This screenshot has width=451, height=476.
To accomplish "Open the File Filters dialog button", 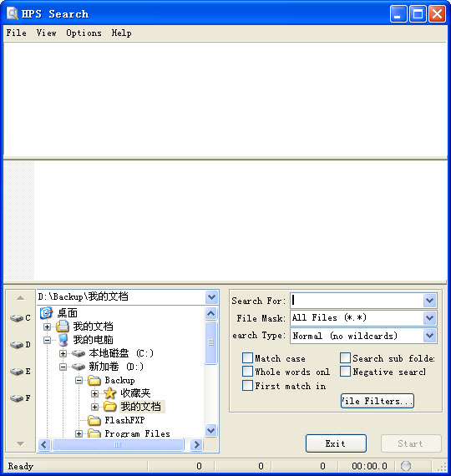I will pyautogui.click(x=378, y=401).
